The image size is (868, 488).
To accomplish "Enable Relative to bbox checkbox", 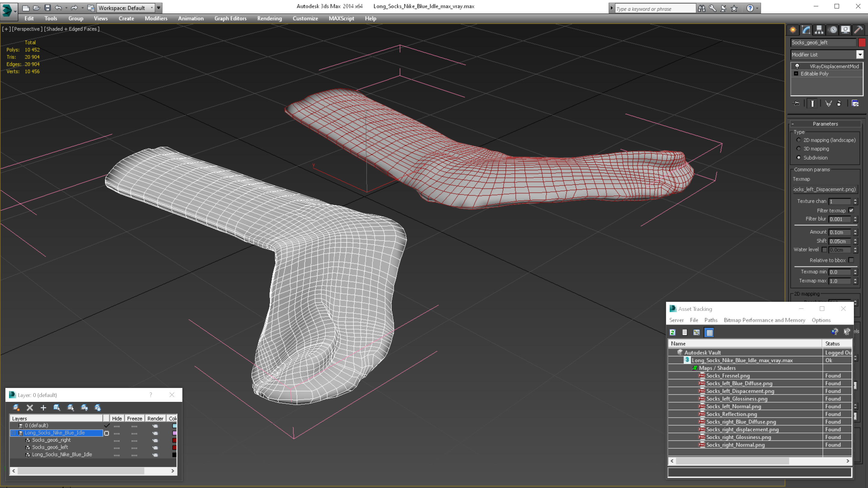I will point(851,260).
